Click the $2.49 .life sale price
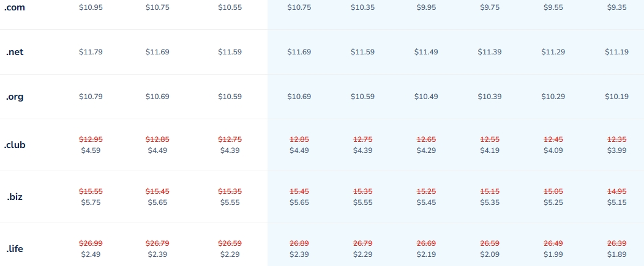This screenshot has height=266, width=644. [91, 254]
